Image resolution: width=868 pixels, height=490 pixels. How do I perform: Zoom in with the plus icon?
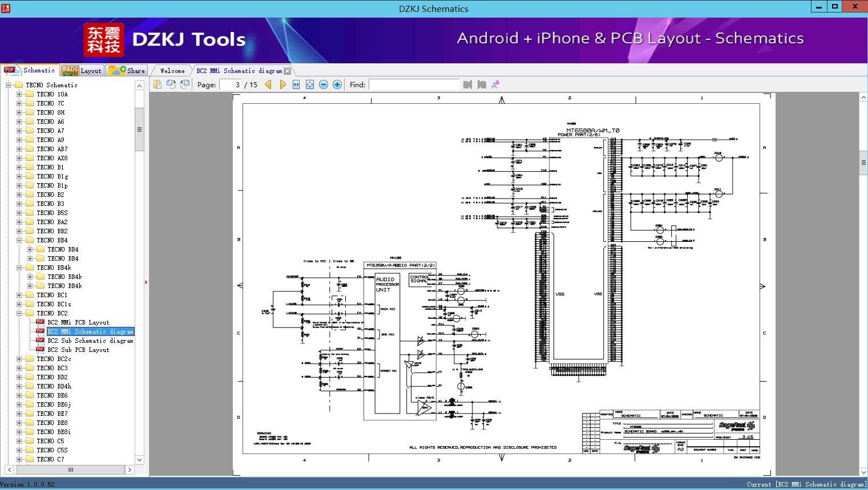[337, 84]
